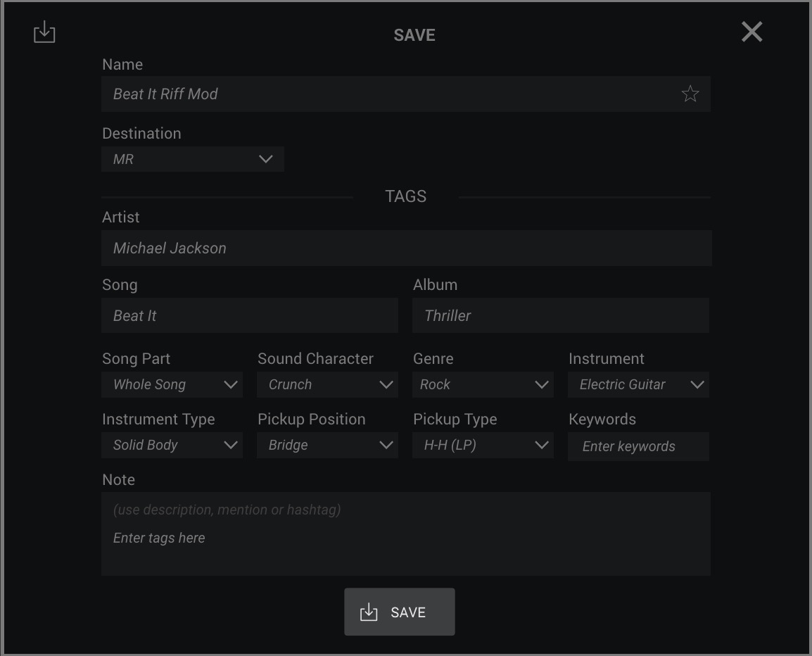
Task: Open the Instrument dropdown showing Electric Guitar
Action: tap(638, 384)
